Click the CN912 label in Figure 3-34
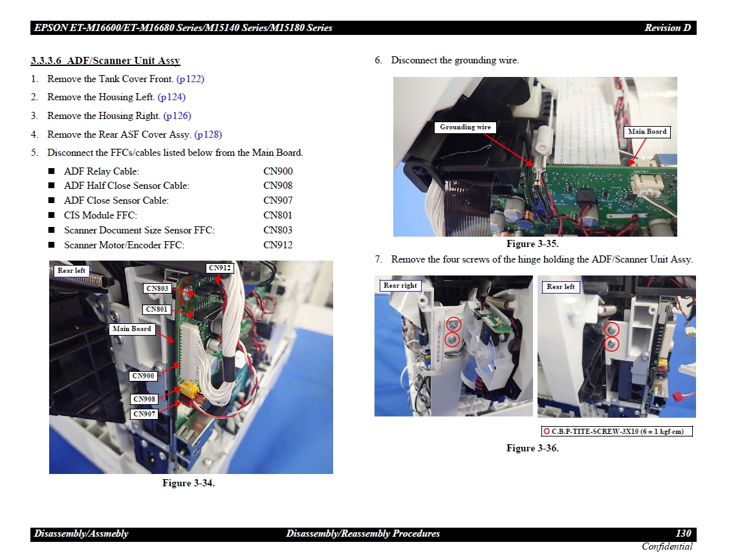 [220, 268]
